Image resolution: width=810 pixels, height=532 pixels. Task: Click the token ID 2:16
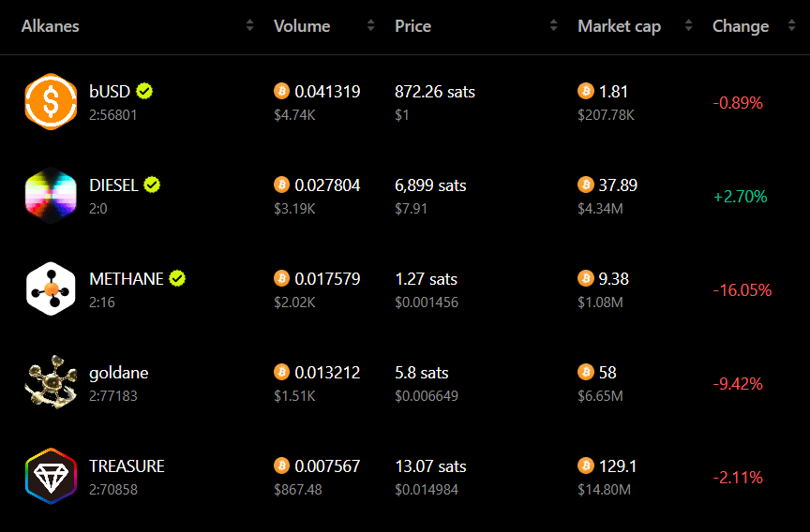click(102, 302)
